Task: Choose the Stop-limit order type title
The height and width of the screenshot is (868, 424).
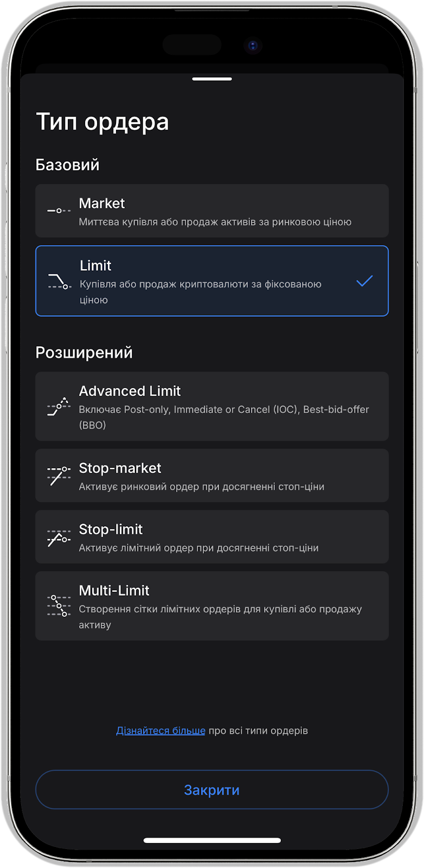Action: [111, 529]
